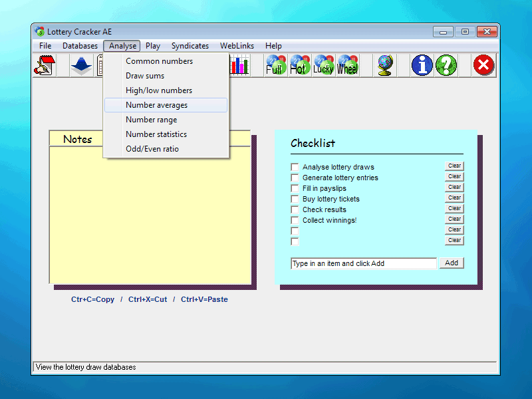
Task: Choose Number averages from Analyse menu
Action: click(x=157, y=105)
